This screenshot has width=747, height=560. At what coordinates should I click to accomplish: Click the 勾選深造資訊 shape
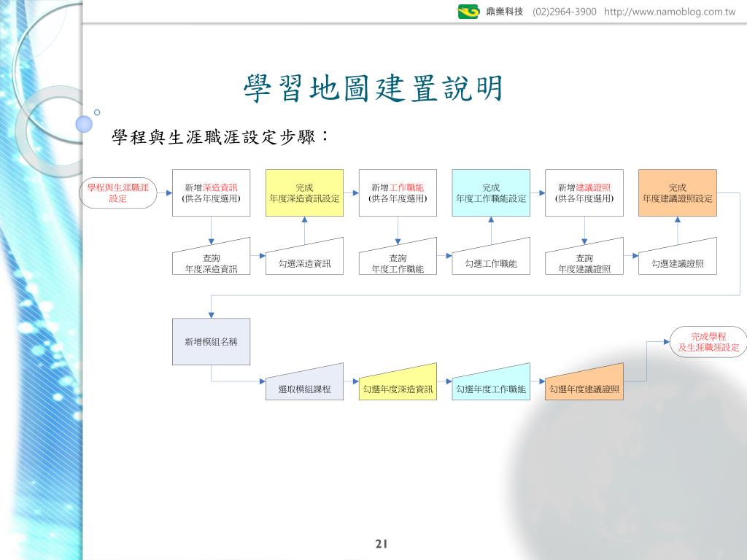(x=304, y=260)
